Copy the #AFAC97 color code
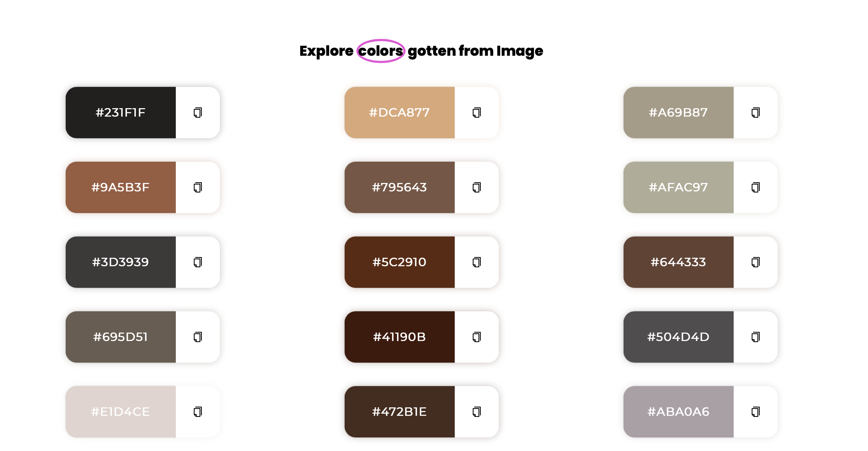The width and height of the screenshot is (868, 451). [755, 187]
